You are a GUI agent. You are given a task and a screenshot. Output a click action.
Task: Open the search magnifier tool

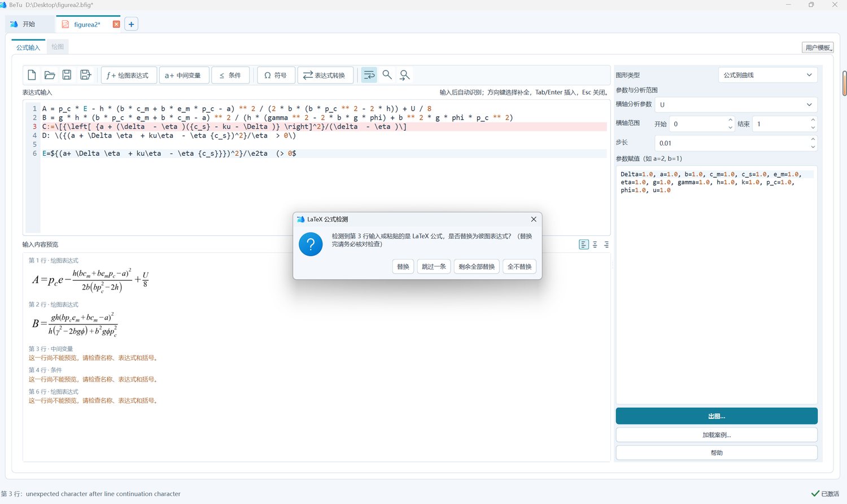point(387,75)
